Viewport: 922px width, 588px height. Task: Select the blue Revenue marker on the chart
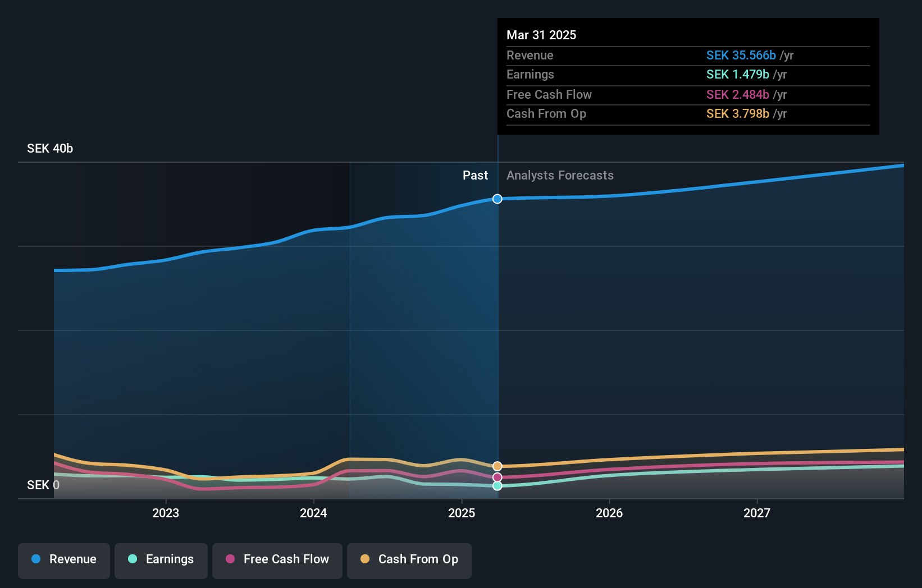click(497, 199)
